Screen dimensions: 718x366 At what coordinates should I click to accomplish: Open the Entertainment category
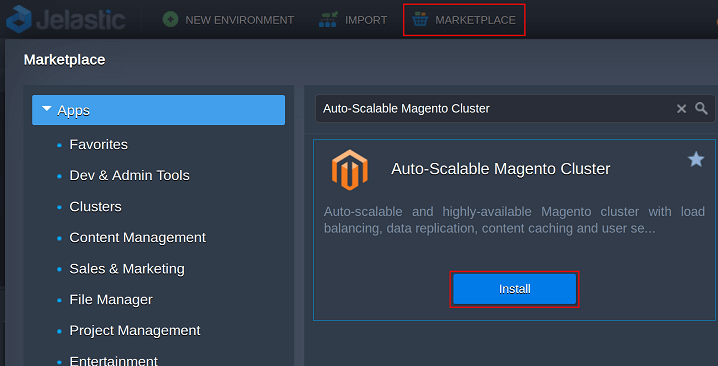coord(114,361)
